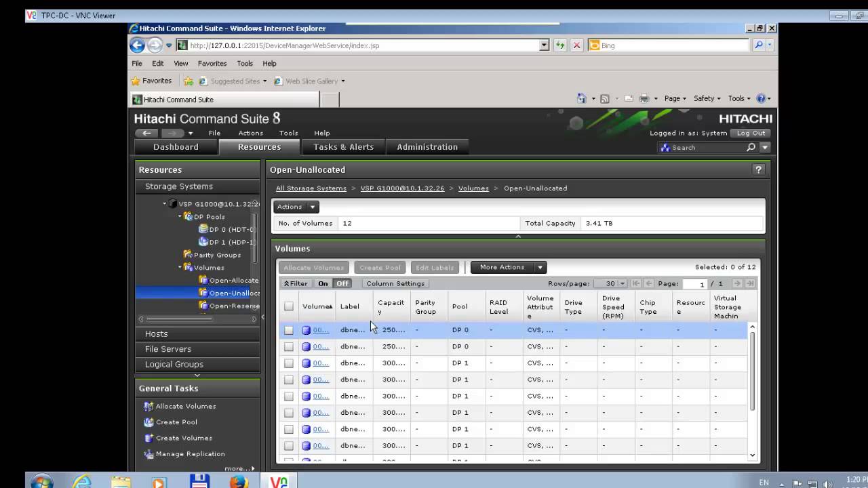Follow the VSP G1000@10.1.32.26 breadcrumb link

402,188
